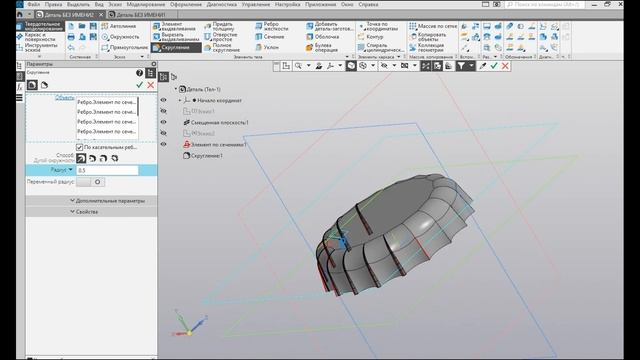Open the Диагностика menu
The image size is (640, 360).
click(222, 4)
